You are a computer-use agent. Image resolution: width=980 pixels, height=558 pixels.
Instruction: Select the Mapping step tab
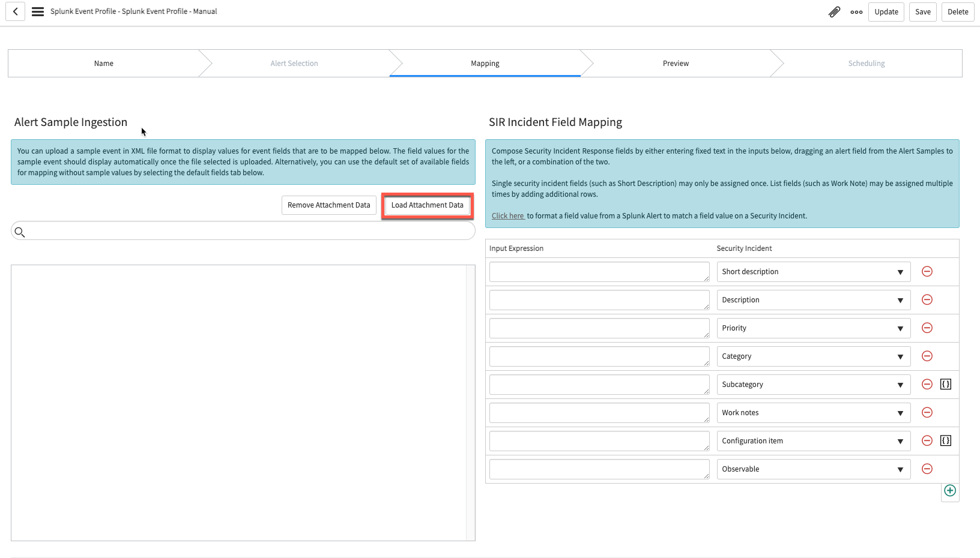pos(485,64)
